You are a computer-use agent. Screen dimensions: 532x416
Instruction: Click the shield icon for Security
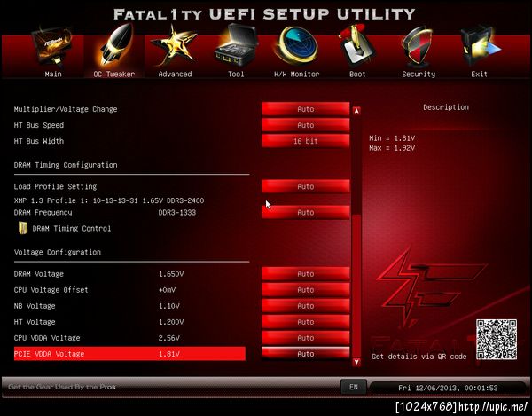click(418, 48)
